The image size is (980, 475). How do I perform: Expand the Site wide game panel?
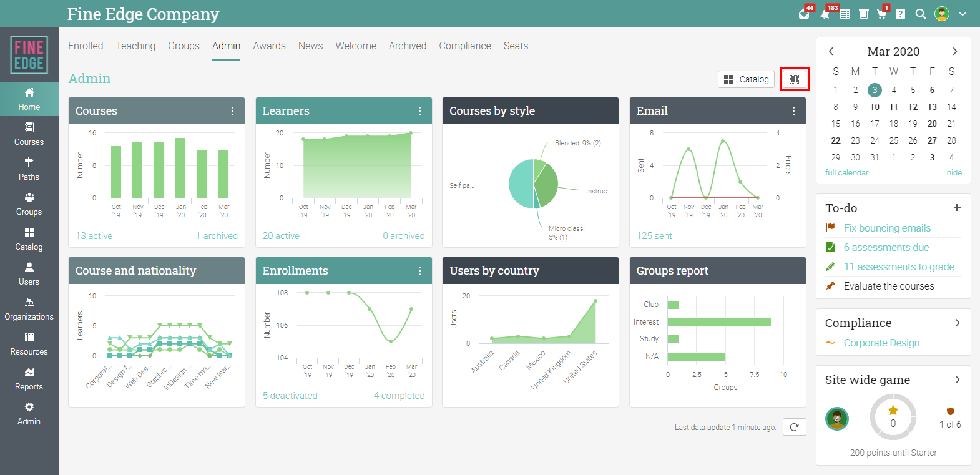point(958,380)
